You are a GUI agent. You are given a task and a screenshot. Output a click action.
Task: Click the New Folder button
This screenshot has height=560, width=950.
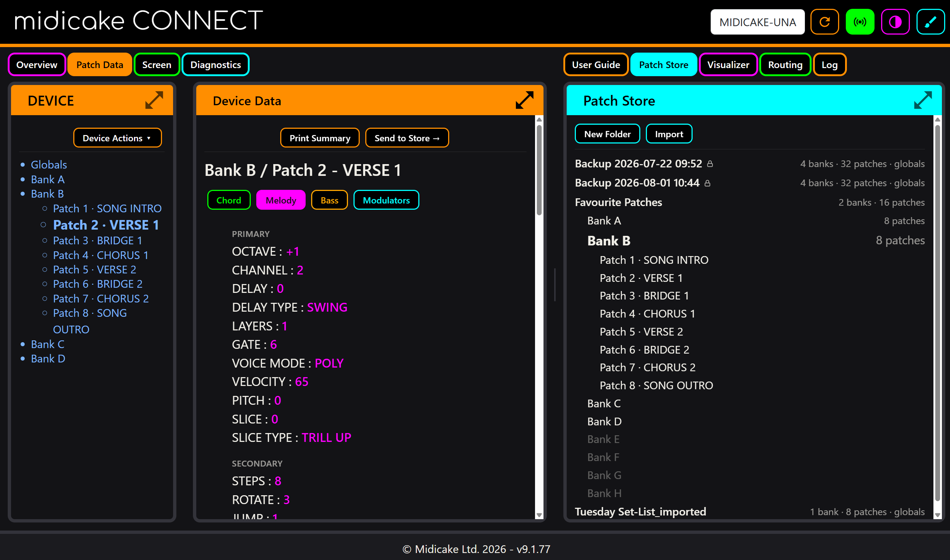607,134
